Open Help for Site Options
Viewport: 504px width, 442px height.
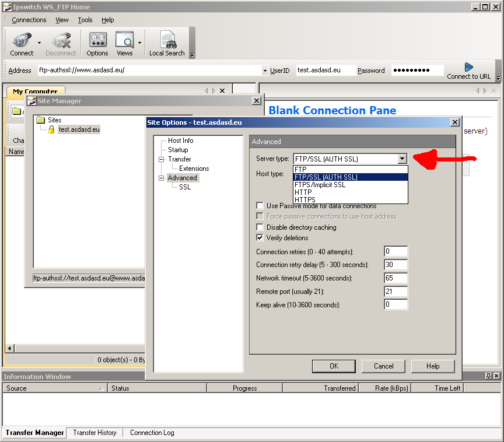433,366
